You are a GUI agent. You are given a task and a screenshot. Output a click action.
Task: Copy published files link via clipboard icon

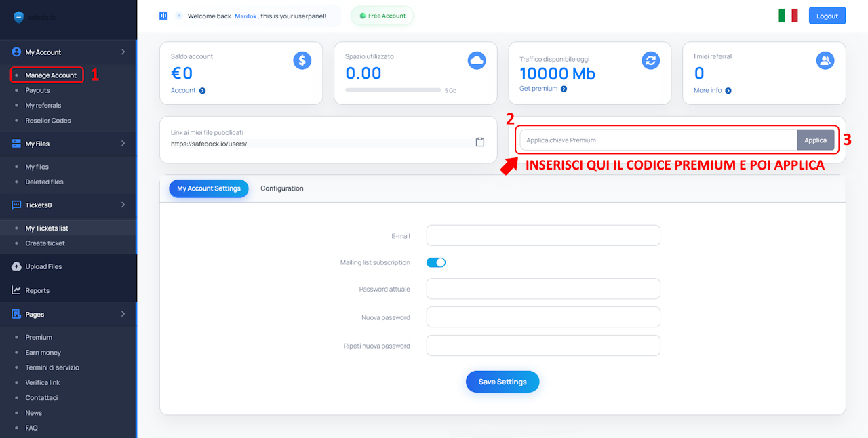coord(480,142)
